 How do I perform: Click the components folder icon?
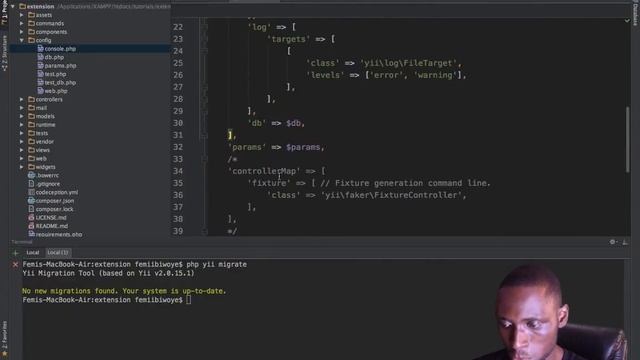tap(31, 32)
